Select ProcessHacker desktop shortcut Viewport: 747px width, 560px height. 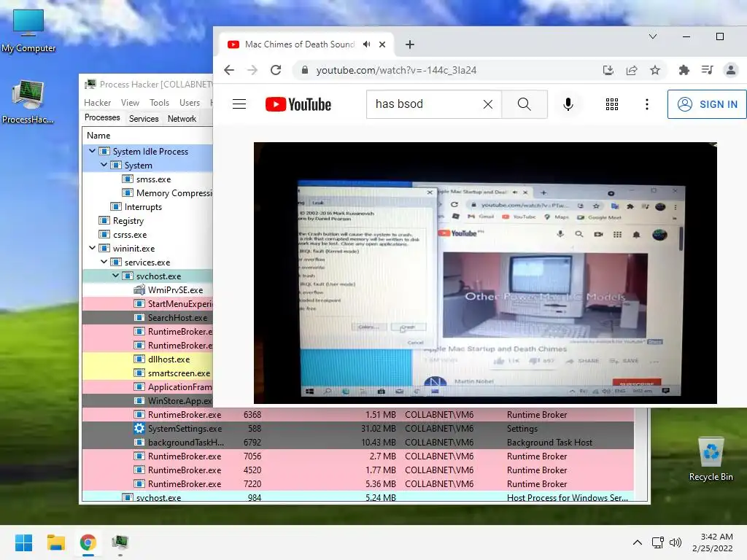point(28,102)
